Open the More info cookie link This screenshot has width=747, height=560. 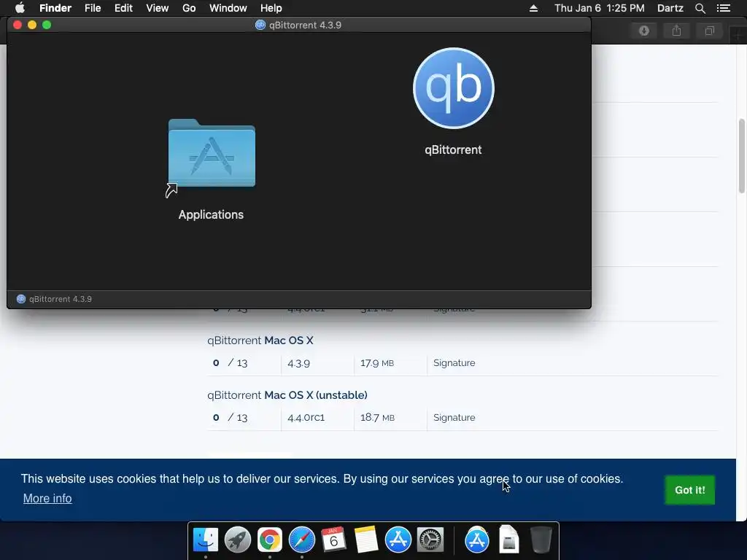click(x=47, y=498)
